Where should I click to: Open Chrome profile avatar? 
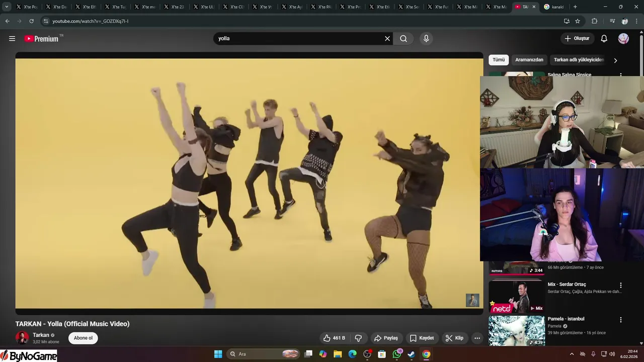(x=624, y=21)
